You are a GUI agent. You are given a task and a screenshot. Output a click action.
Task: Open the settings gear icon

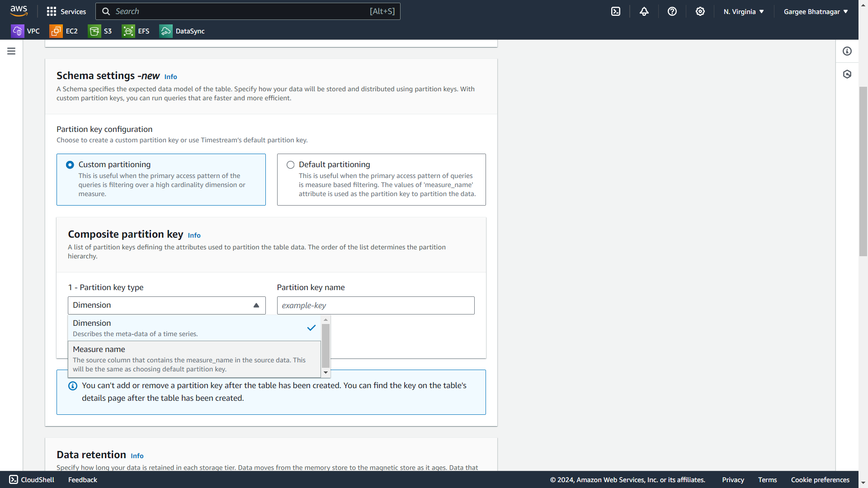(x=700, y=11)
